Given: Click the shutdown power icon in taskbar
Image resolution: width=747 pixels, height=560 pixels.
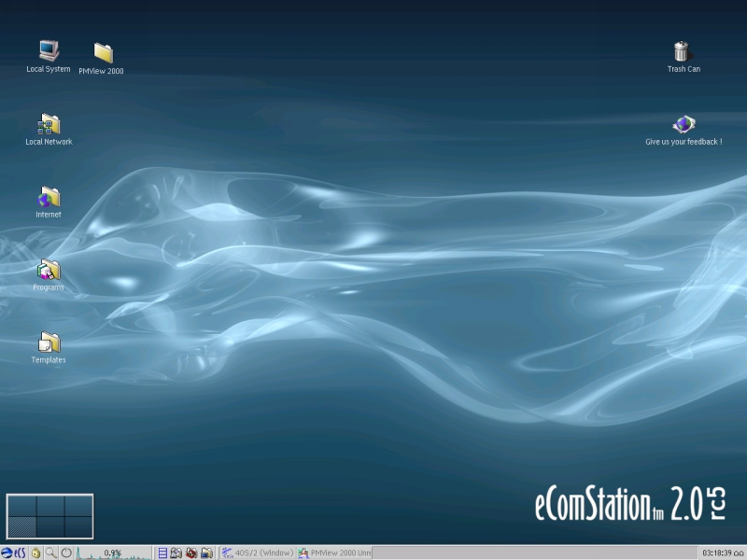Looking at the screenshot, I should 66,553.
